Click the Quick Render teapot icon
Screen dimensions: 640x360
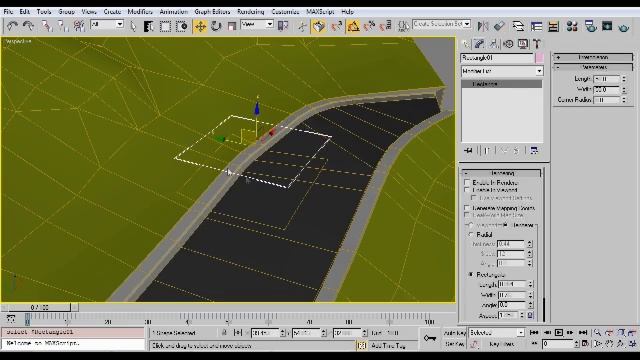click(624, 27)
